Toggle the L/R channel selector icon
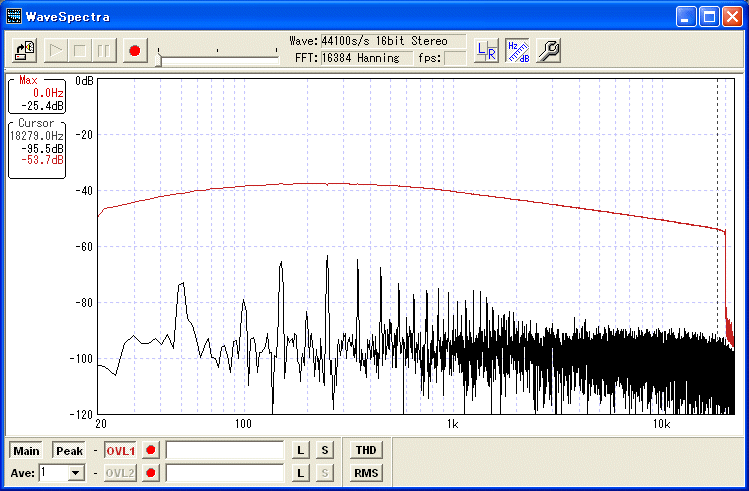 pyautogui.click(x=486, y=50)
